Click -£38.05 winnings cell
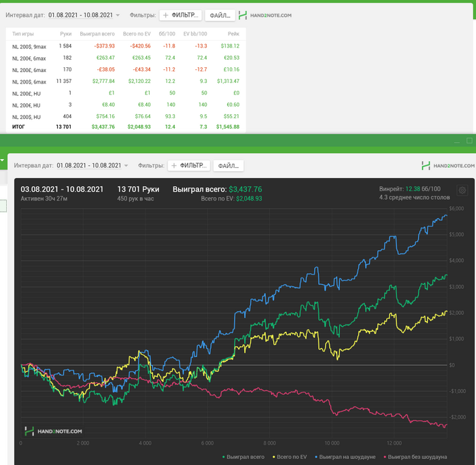This screenshot has width=476, height=465. click(106, 70)
